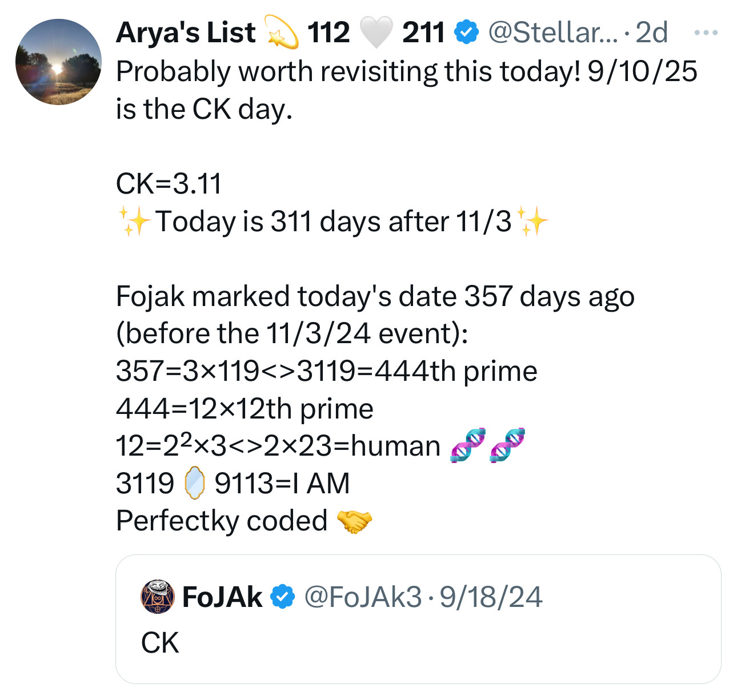Click the mirror emoji between 3119 and 9113
The width and height of the screenshot is (737, 700).
(194, 483)
